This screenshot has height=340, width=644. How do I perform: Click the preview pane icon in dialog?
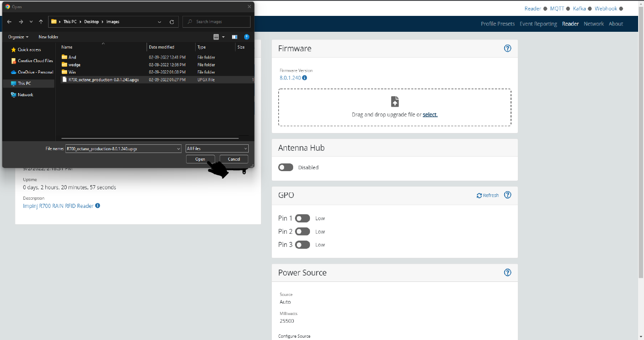[235, 37]
